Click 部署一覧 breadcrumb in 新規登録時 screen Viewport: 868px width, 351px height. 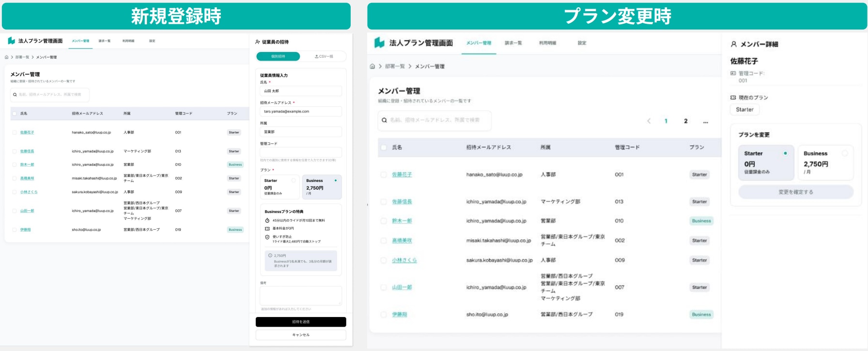point(22,57)
